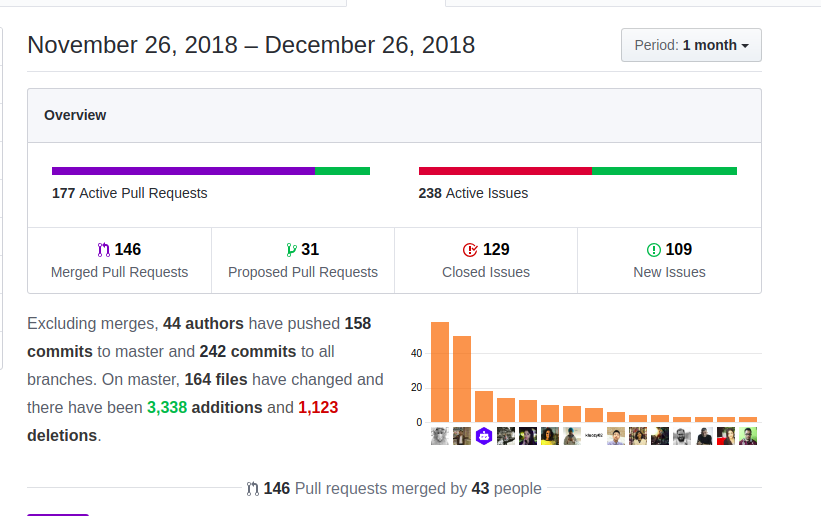Select the text-logo contributor avatar
Screen dimensions: 821x516
point(594,436)
